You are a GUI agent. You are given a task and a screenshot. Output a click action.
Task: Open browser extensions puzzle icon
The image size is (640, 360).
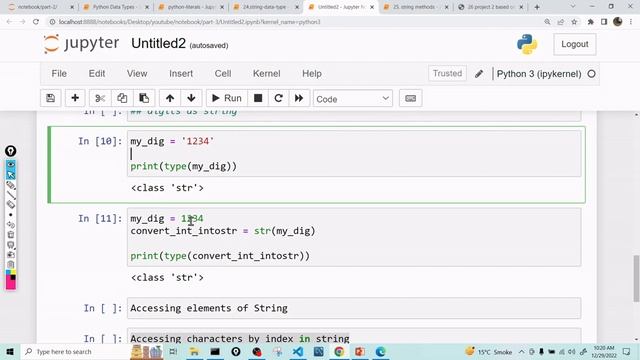(x=590, y=22)
